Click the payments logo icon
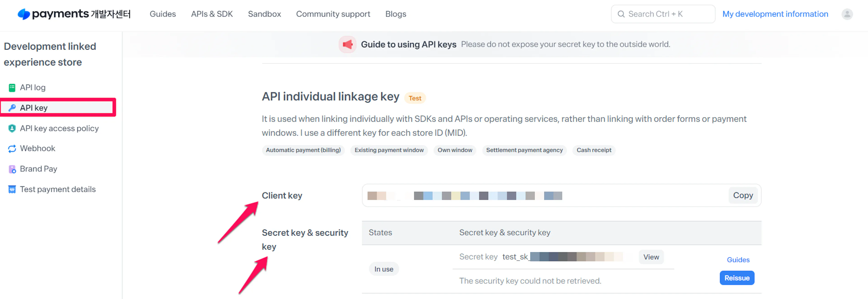868x299 pixels. [x=24, y=14]
